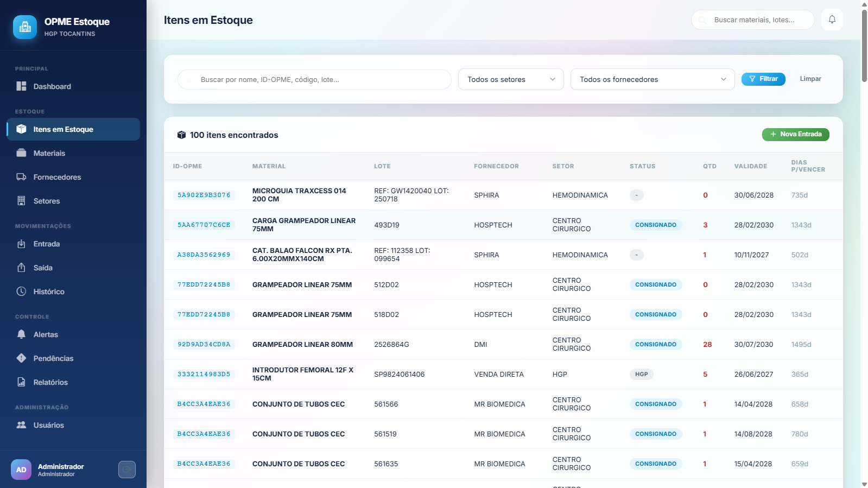Click the logout icon beside Administrador
Image resolution: width=868 pixels, height=488 pixels.
pyautogui.click(x=127, y=470)
